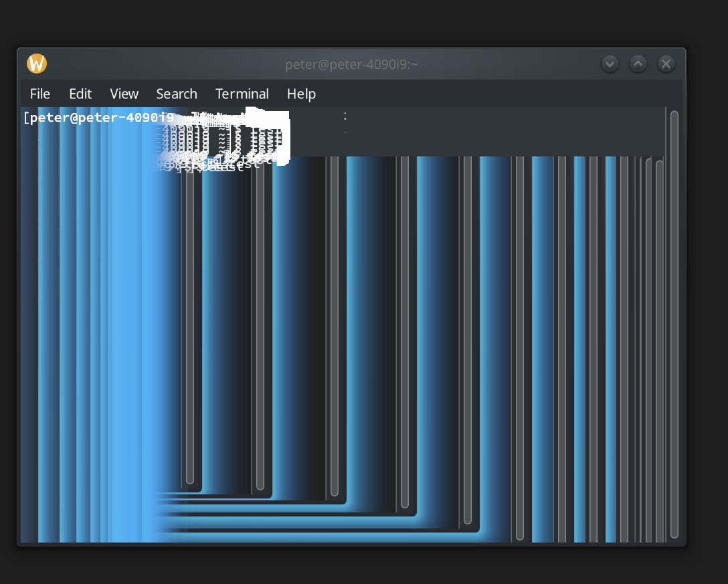Image resolution: width=728 pixels, height=584 pixels.
Task: Open the View menu
Action: (x=124, y=94)
